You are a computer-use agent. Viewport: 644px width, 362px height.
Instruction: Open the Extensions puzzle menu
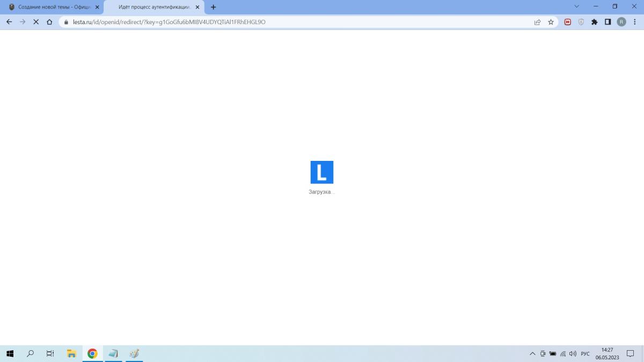click(595, 22)
